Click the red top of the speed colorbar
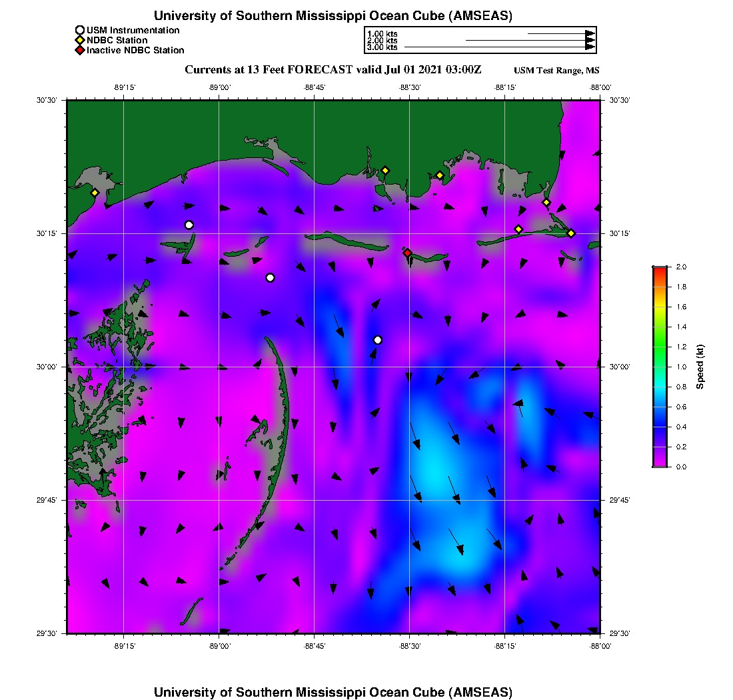 [660, 269]
